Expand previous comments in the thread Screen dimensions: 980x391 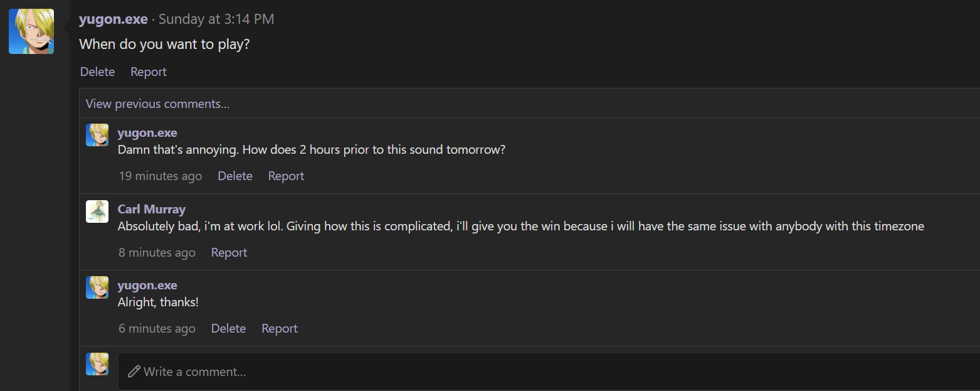[x=157, y=103]
